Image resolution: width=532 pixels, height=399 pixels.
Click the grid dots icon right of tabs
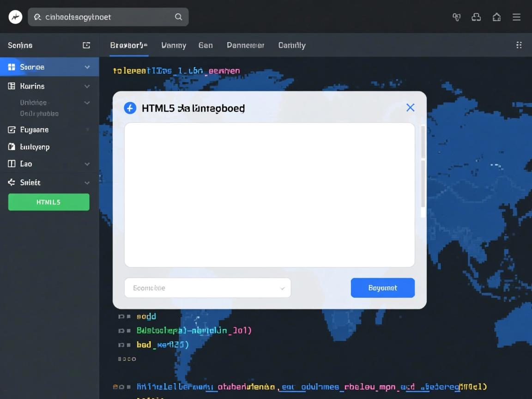[519, 45]
